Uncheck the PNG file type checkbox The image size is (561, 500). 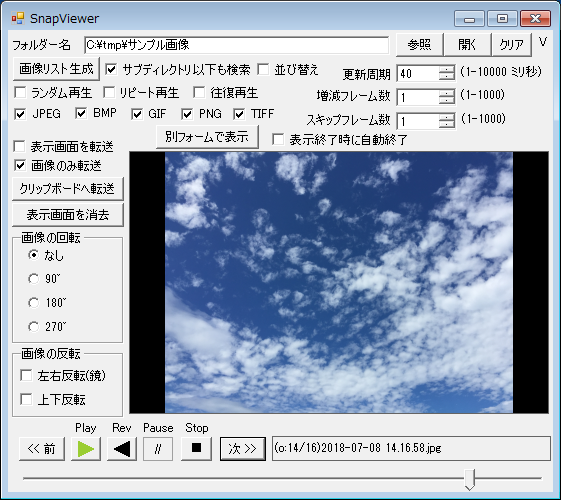[x=187, y=114]
